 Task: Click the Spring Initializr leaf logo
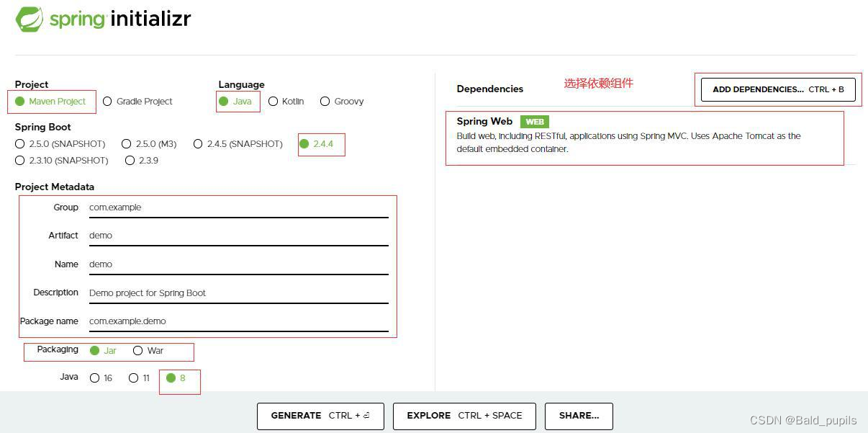click(30, 19)
